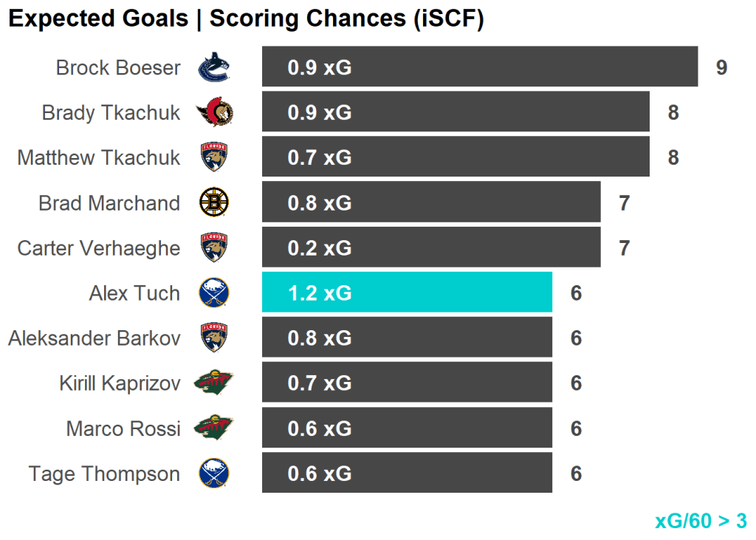Click Carter Verhaeghe's 0.2 xG bar

point(431,247)
